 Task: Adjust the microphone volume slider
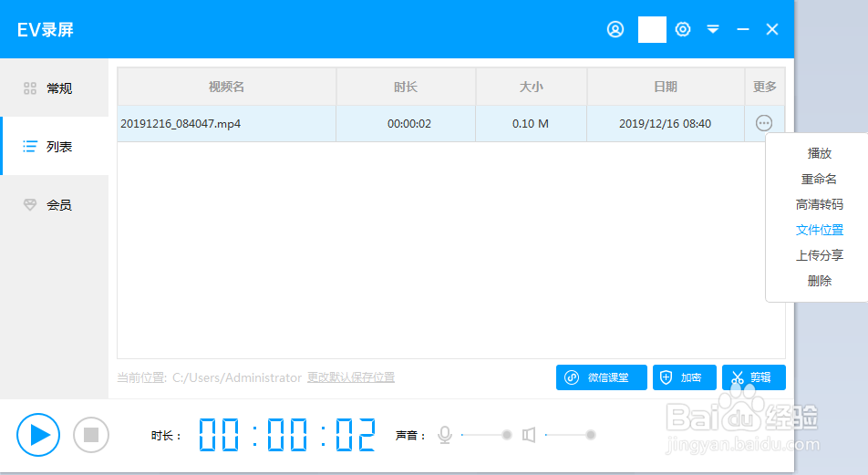(x=487, y=435)
